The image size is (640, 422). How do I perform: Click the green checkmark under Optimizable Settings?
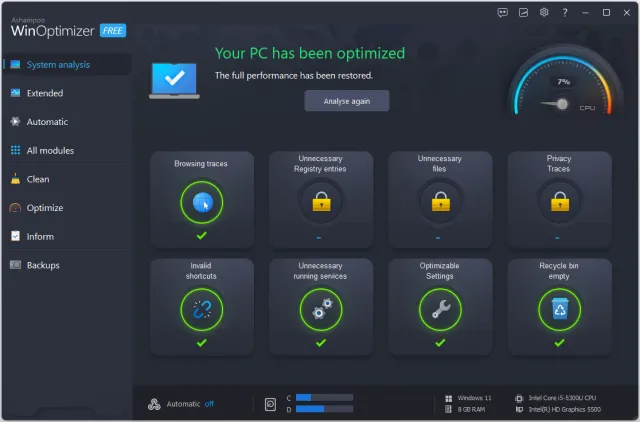(x=440, y=343)
